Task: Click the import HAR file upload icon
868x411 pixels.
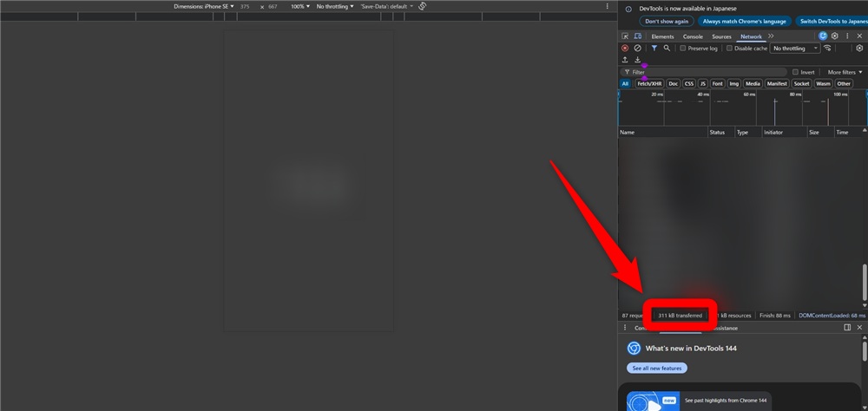Action: [625, 60]
